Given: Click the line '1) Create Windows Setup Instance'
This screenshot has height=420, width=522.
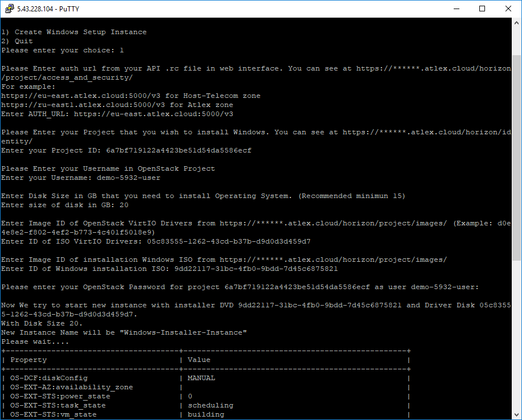Looking at the screenshot, I should [74, 32].
